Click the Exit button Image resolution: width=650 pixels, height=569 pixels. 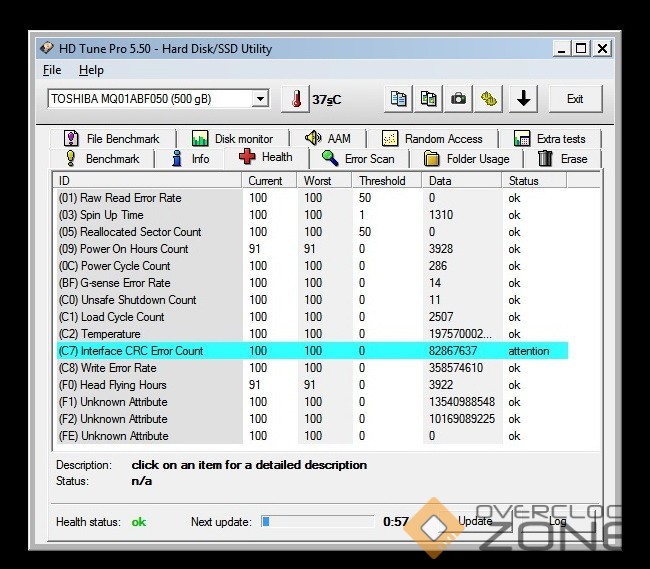coord(575,99)
